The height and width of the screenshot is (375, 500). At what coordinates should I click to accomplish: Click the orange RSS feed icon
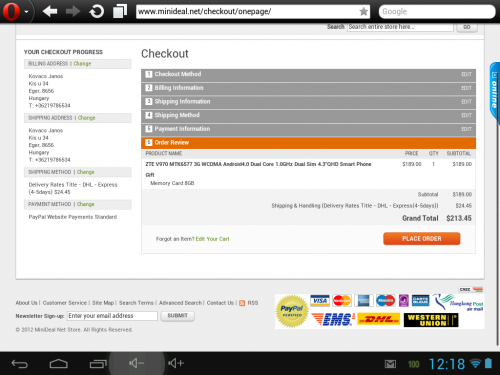coord(242,303)
